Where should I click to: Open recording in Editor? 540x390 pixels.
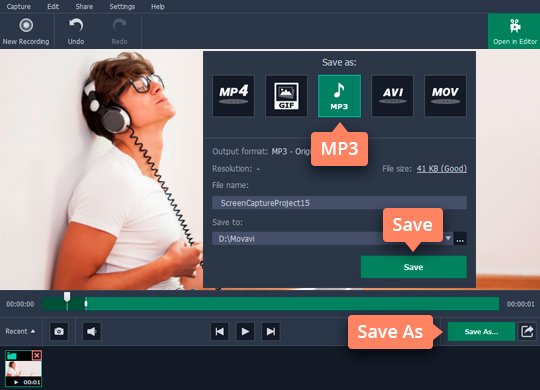[x=514, y=31]
